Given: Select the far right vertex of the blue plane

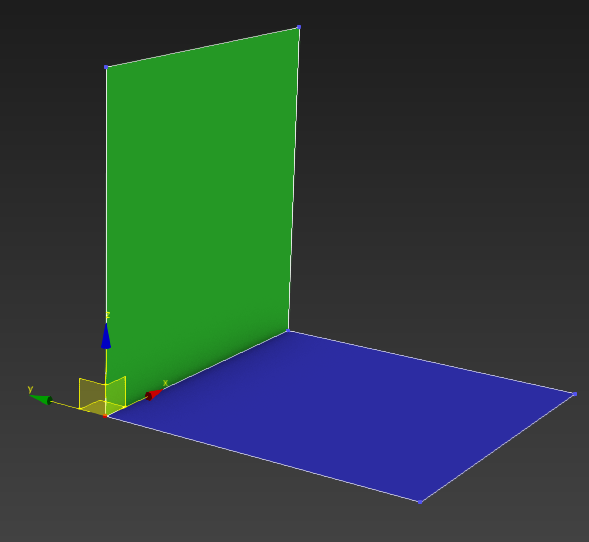Looking at the screenshot, I should 575,394.
